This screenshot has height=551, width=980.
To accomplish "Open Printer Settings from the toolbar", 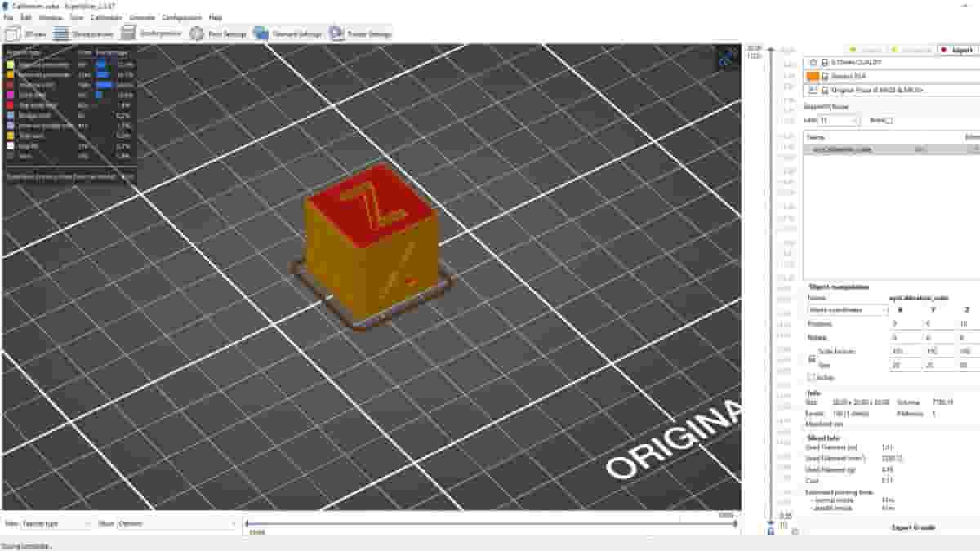I will [x=359, y=33].
